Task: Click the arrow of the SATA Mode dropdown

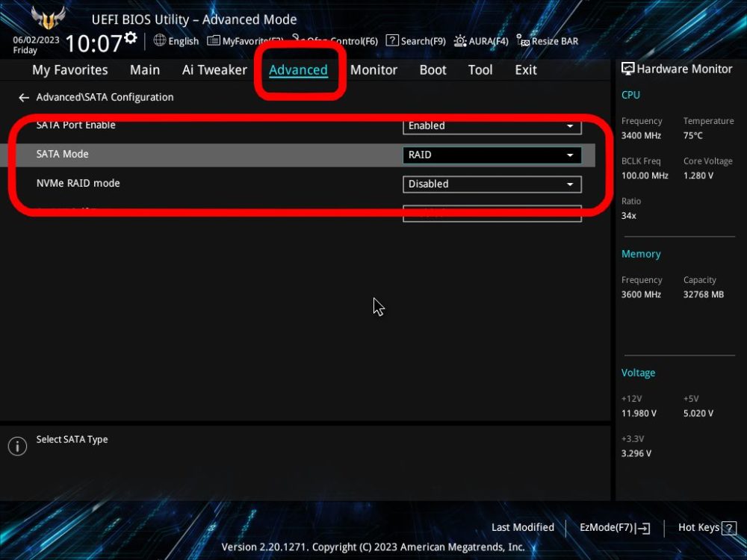Action: (570, 155)
